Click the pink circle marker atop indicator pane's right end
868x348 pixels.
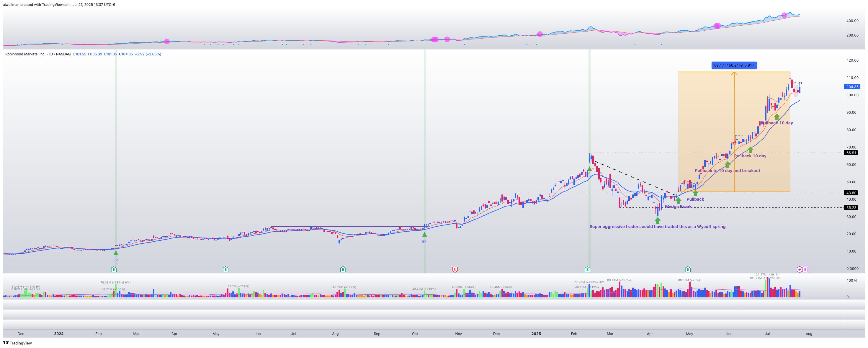(x=784, y=15)
